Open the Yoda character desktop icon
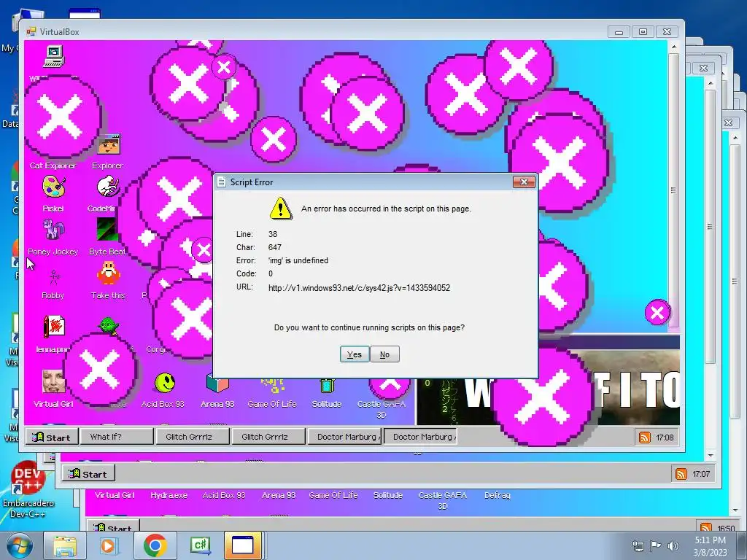747x560 pixels. tap(109, 325)
